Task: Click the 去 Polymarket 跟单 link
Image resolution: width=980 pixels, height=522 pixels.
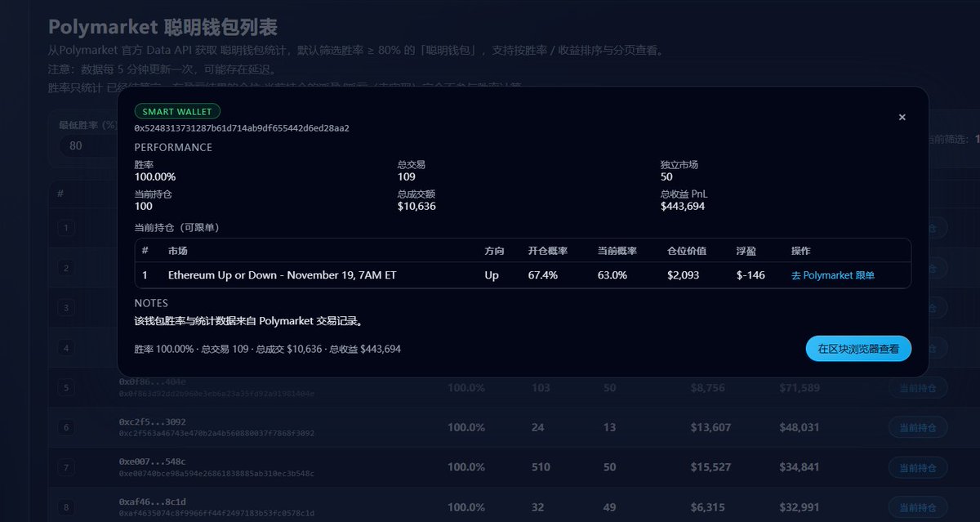Action: point(832,275)
